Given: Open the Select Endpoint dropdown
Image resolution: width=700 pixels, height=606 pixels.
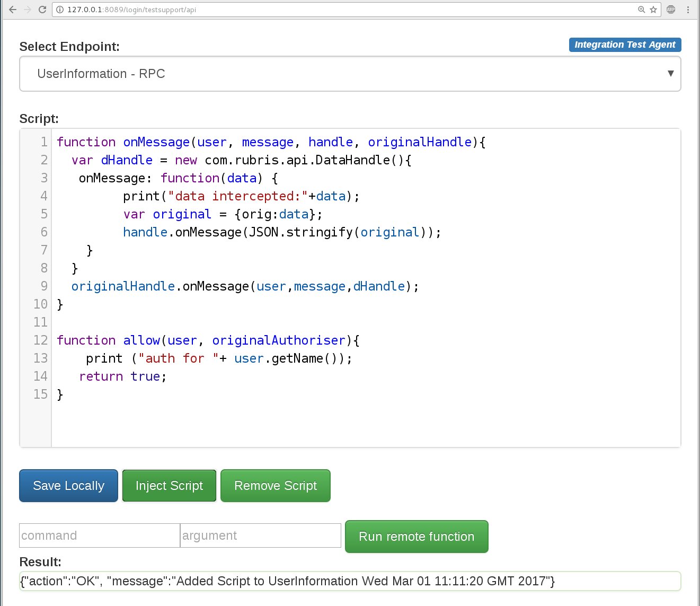Looking at the screenshot, I should coord(350,74).
